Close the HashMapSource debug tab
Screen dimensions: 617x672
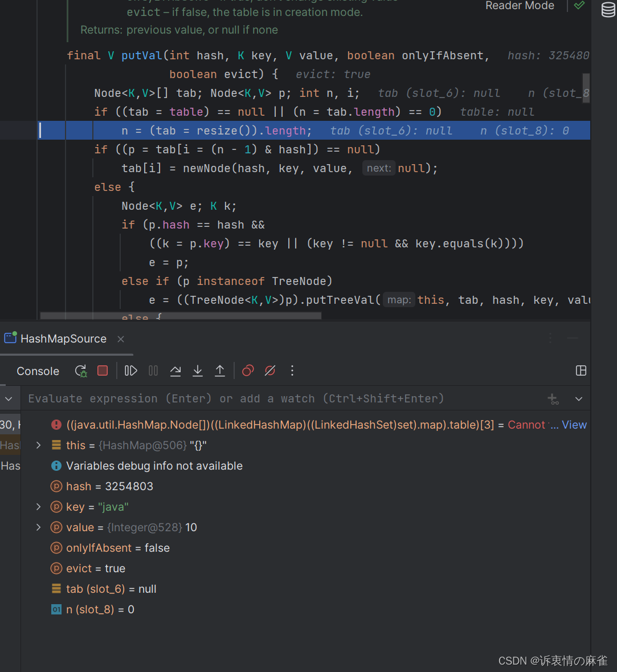pos(121,339)
